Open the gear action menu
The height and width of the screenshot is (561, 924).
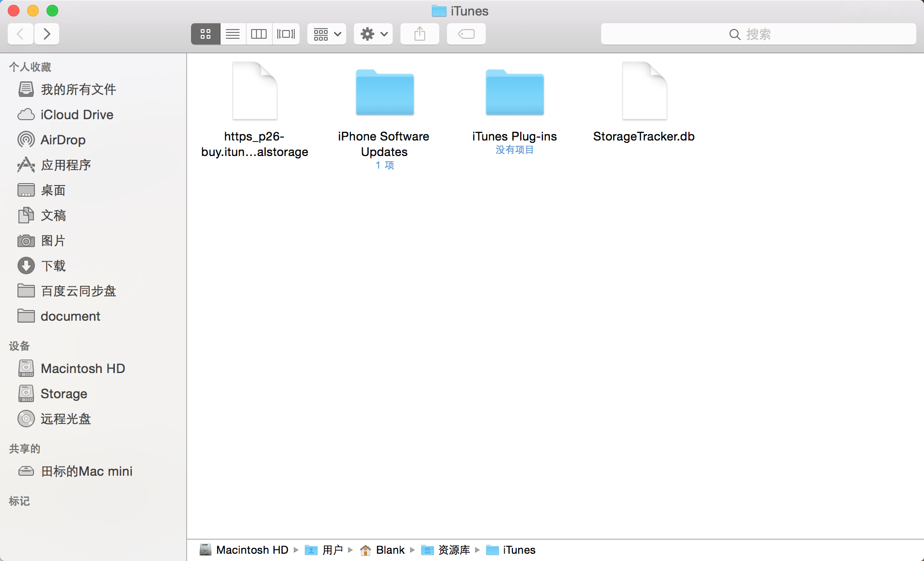373,34
